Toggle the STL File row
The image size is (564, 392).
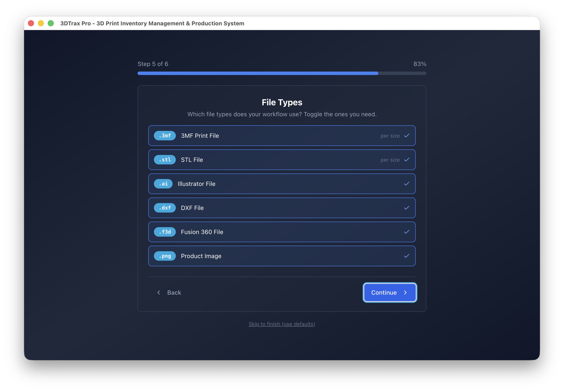click(x=282, y=160)
